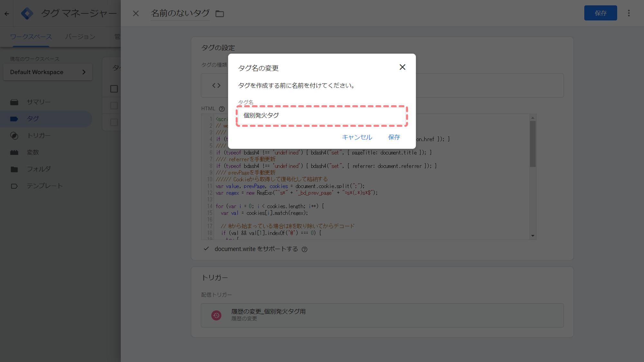Click 保存 in the rename dialog
Screen dimensions: 644x362
click(394, 137)
